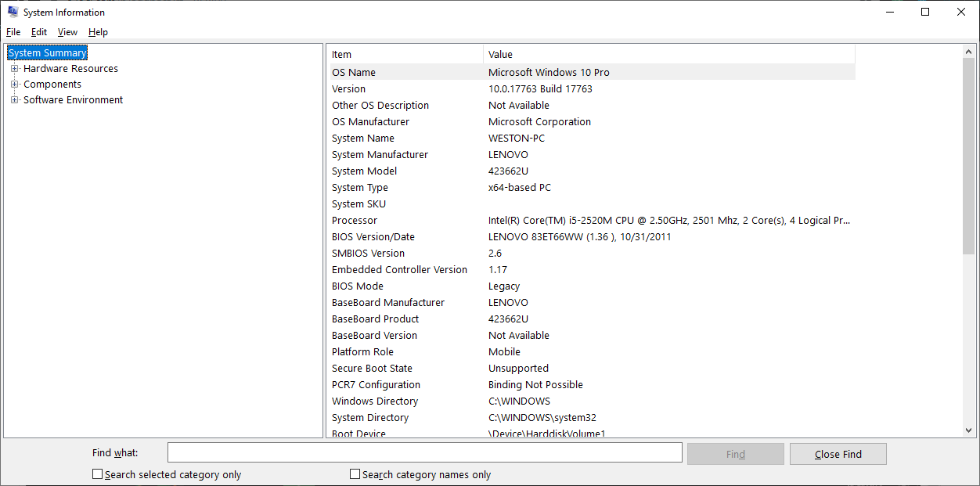Select the Platform Role row
The width and height of the screenshot is (980, 486).
click(x=591, y=351)
